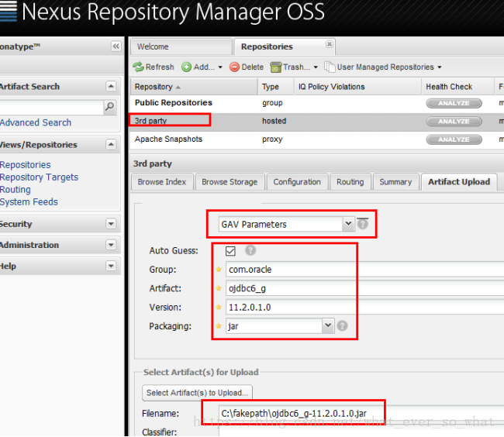
Task: Click the Artifact field ojdbc6_g
Action: point(365,288)
